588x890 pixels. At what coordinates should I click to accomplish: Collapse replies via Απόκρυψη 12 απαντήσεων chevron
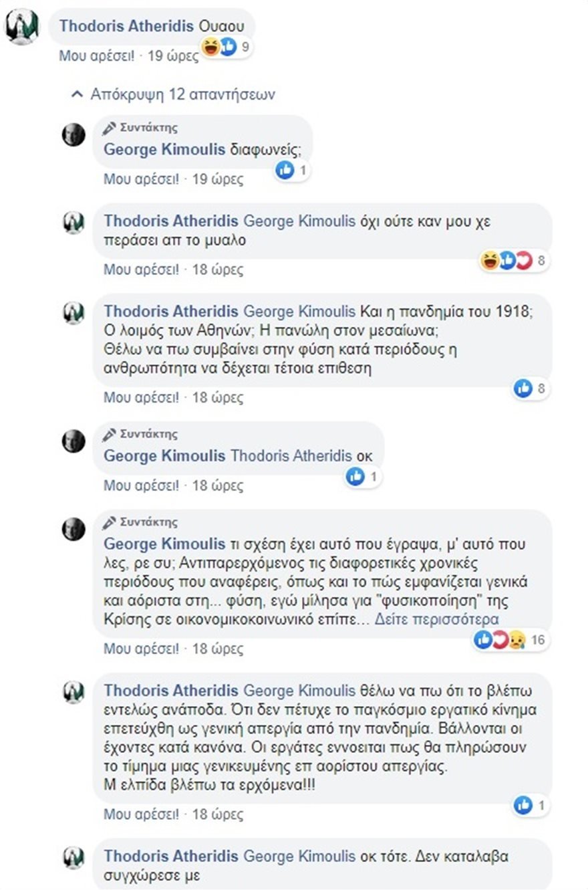coord(77,94)
